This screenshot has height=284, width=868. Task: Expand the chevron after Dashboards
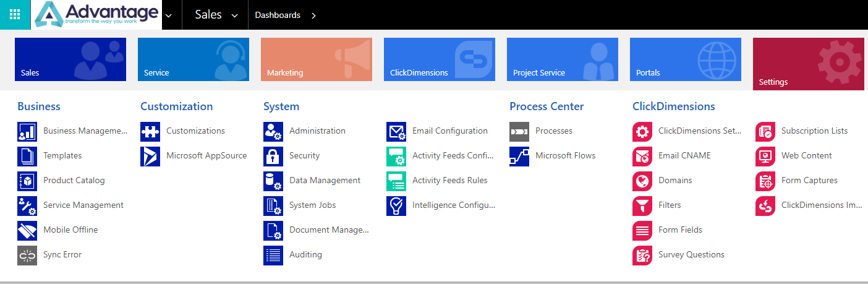(314, 15)
